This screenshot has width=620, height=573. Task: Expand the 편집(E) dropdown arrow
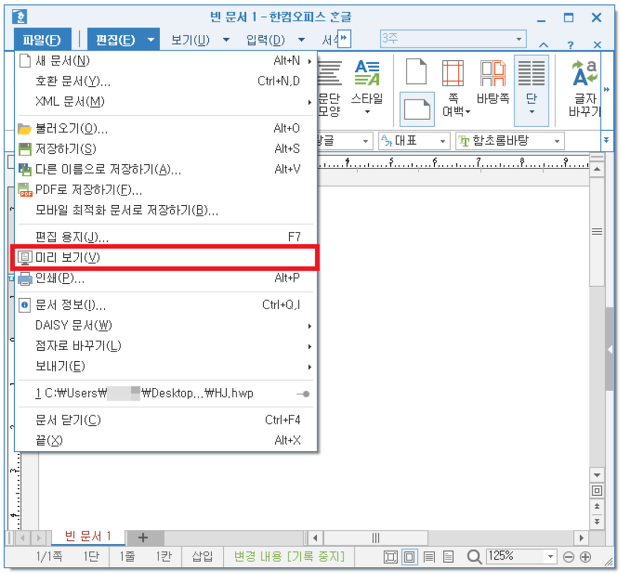click(151, 40)
